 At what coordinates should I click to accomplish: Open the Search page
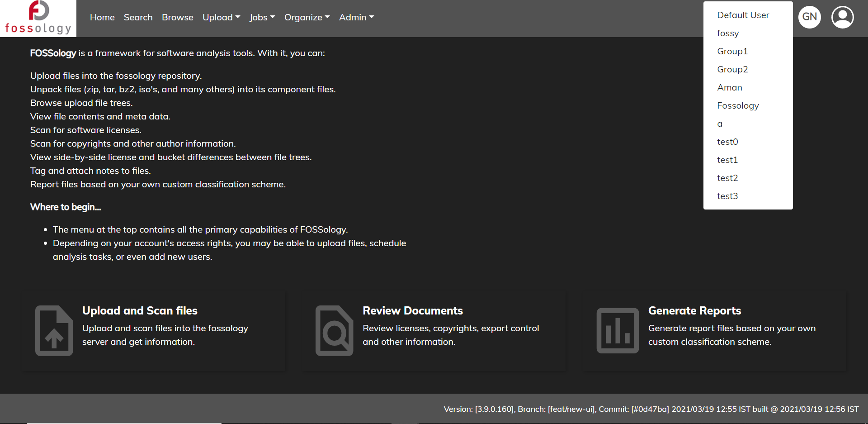pos(138,17)
